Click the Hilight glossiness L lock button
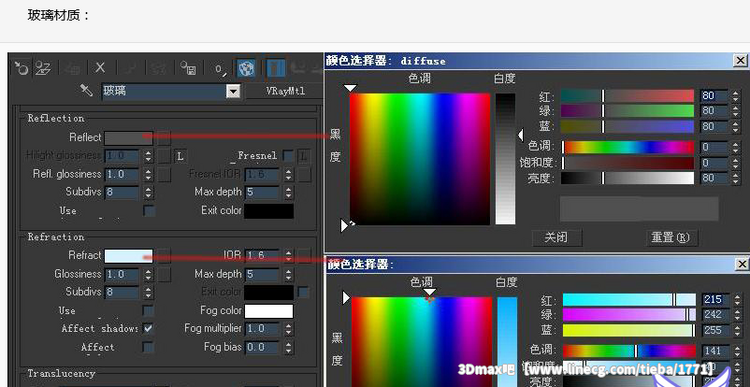 click(x=180, y=156)
